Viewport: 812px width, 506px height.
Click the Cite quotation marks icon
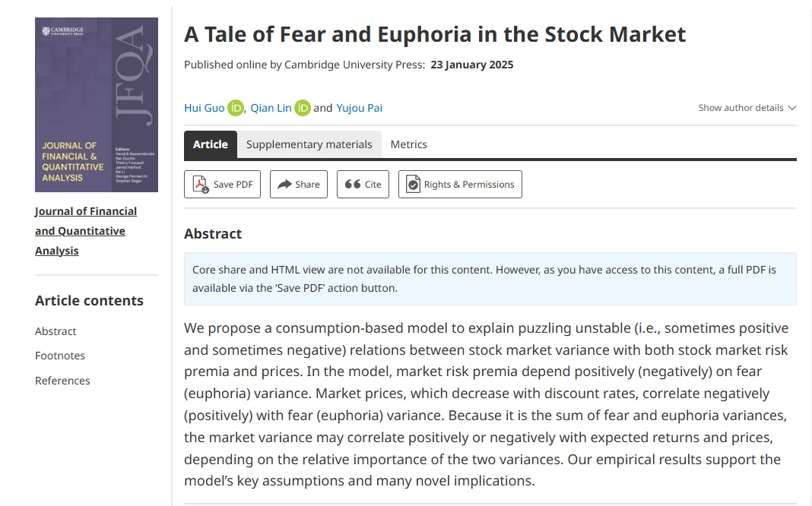[x=352, y=185]
